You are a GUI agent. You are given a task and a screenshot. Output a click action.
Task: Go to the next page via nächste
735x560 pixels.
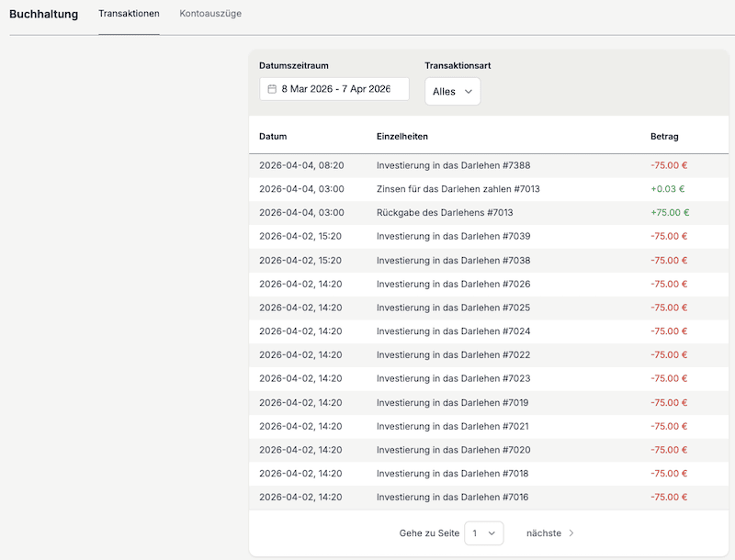(x=544, y=533)
